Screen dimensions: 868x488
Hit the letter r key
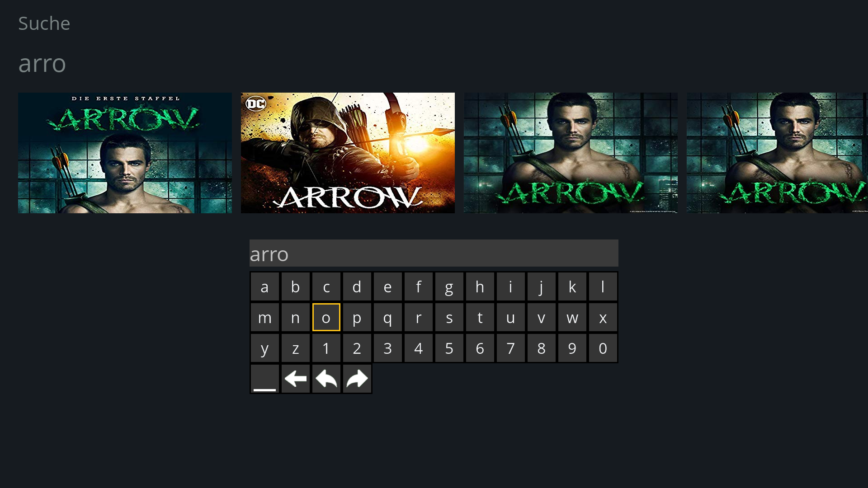[419, 317]
